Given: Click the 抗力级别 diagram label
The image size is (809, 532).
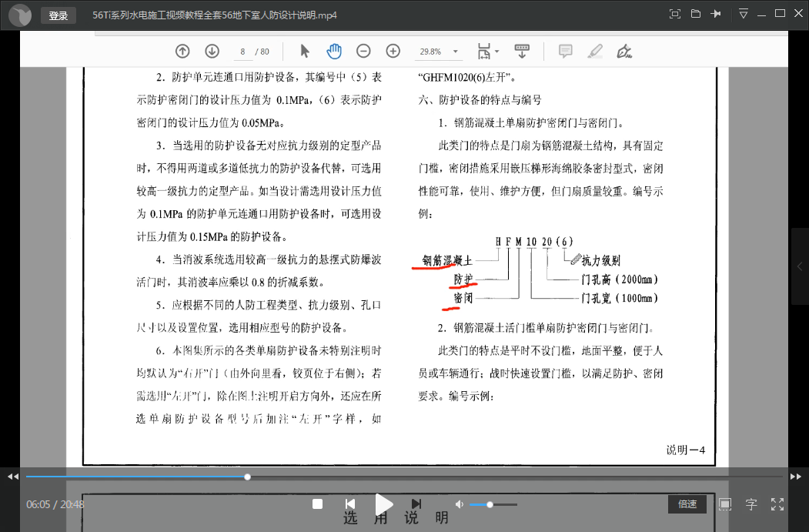Looking at the screenshot, I should tap(601, 260).
